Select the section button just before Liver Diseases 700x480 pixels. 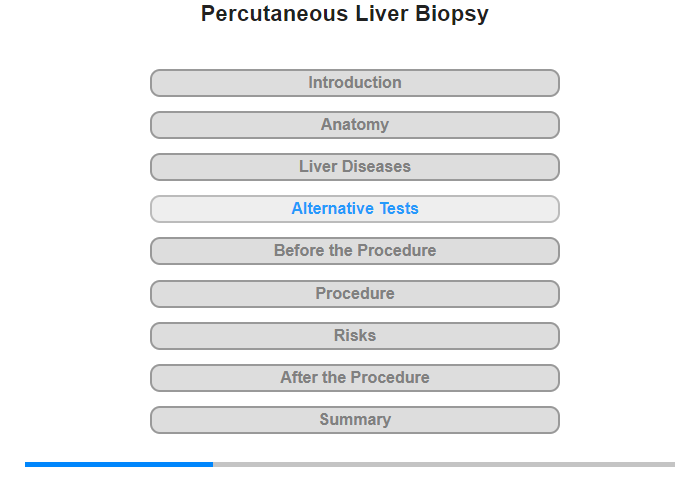tap(355, 125)
